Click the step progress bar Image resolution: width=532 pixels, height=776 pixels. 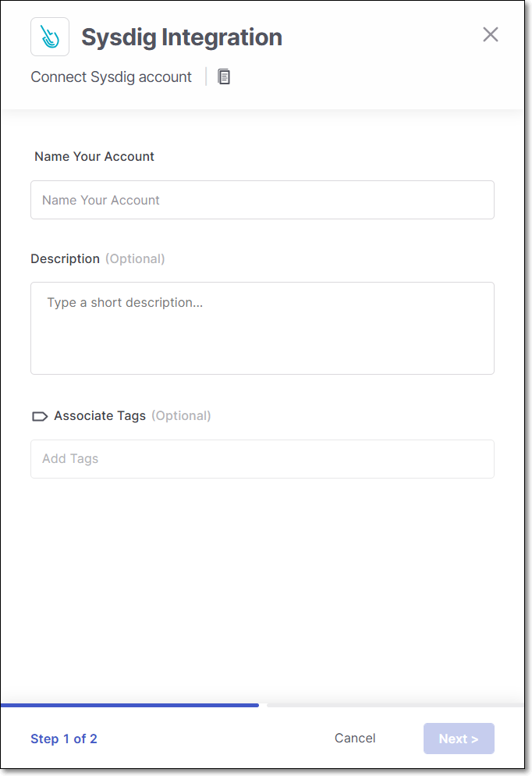coord(263,705)
